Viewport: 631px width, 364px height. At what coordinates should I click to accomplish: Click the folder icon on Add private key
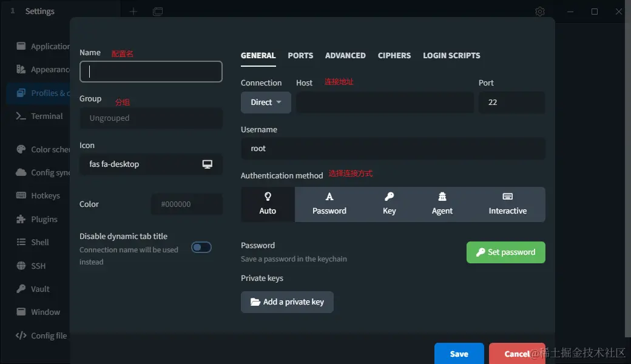tap(255, 302)
